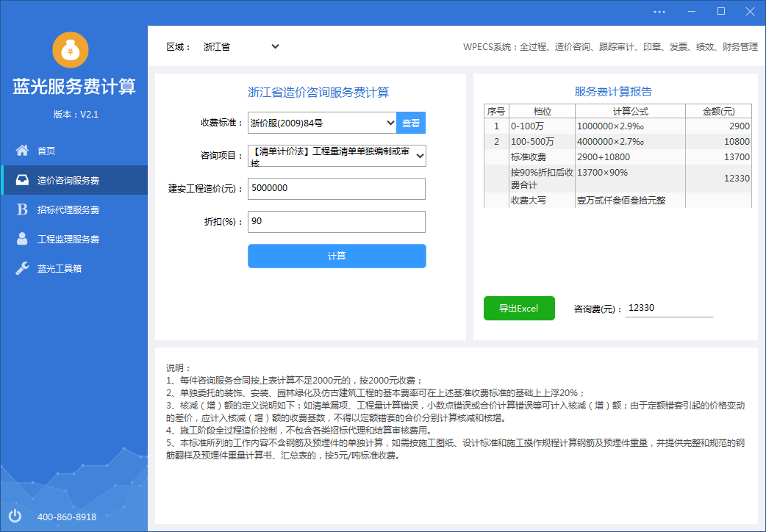This screenshot has width=766, height=532.
Task: Click the green 导出Excel button
Action: [519, 309]
